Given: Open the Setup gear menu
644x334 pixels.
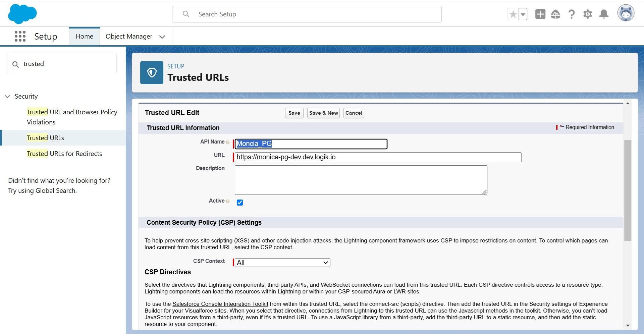Looking at the screenshot, I should click(x=588, y=14).
